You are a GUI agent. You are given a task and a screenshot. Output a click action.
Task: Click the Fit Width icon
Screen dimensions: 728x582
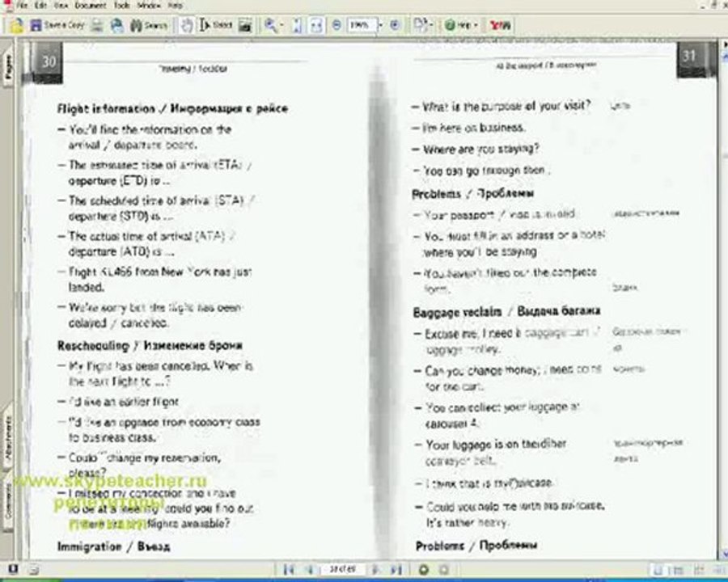tap(316, 25)
